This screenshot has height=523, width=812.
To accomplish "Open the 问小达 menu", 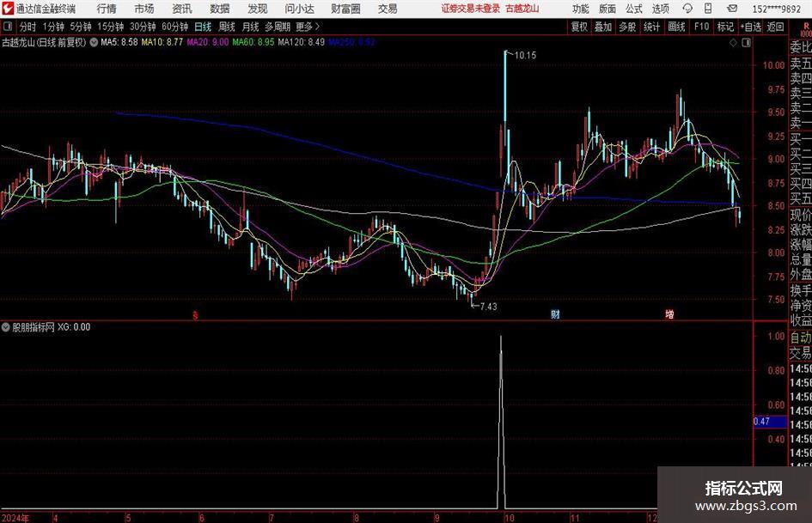I will 299,9.
